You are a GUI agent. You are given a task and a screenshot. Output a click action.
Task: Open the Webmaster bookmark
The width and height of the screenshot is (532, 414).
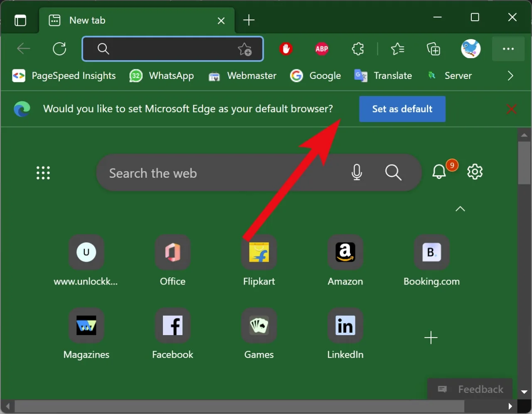pyautogui.click(x=242, y=76)
